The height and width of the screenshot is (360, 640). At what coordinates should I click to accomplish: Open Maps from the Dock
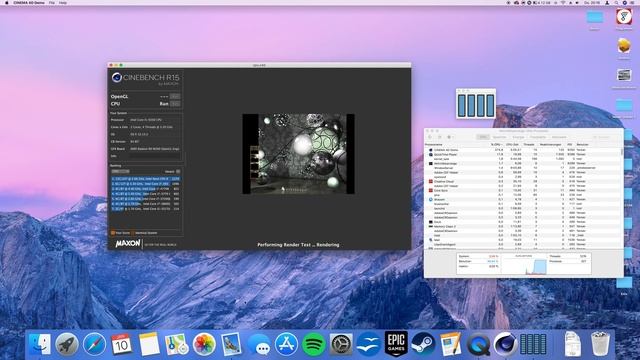176,344
